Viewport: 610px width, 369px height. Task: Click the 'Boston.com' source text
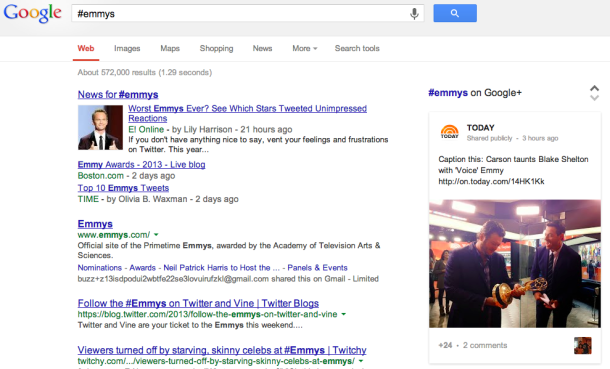100,176
